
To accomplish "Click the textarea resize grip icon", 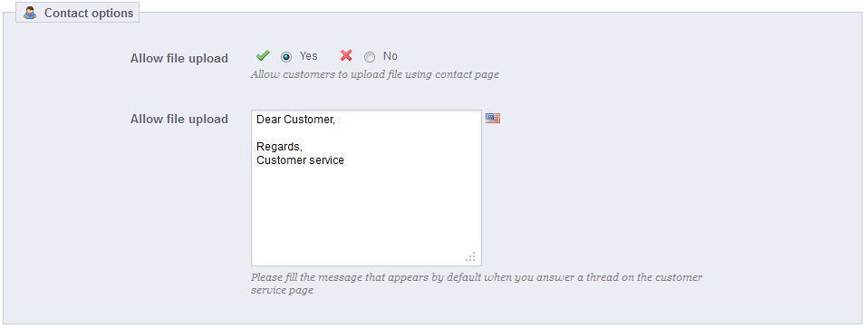I will coord(470,256).
